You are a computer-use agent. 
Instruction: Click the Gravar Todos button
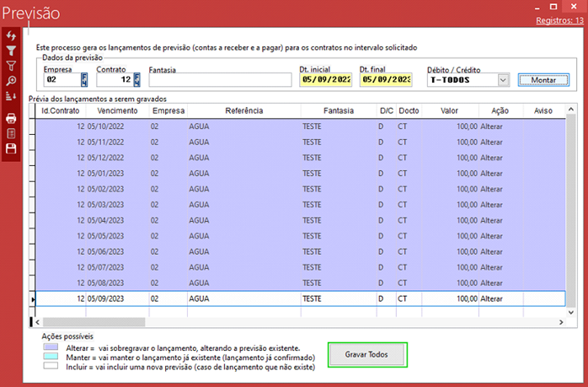click(x=366, y=355)
